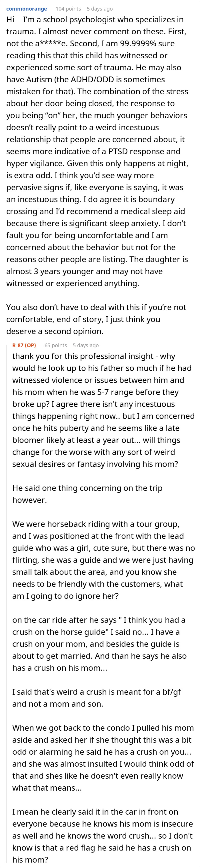
Task: Click the 'I said that's weird' paragraph
Action: (x=97, y=698)
